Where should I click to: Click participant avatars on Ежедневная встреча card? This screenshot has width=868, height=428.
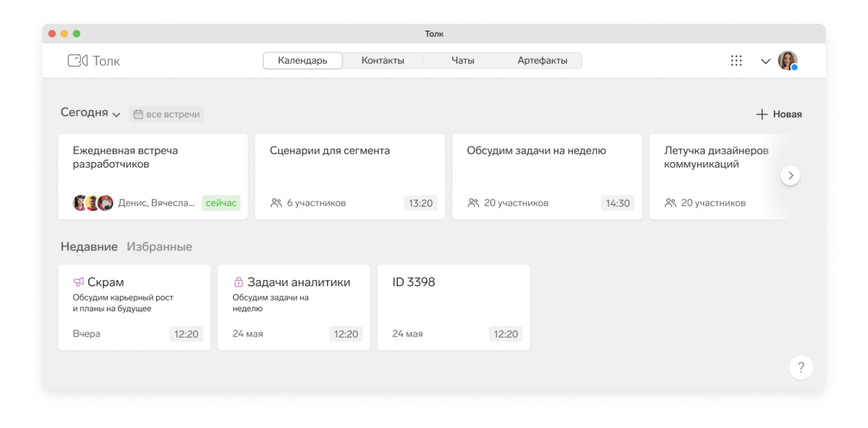[93, 203]
